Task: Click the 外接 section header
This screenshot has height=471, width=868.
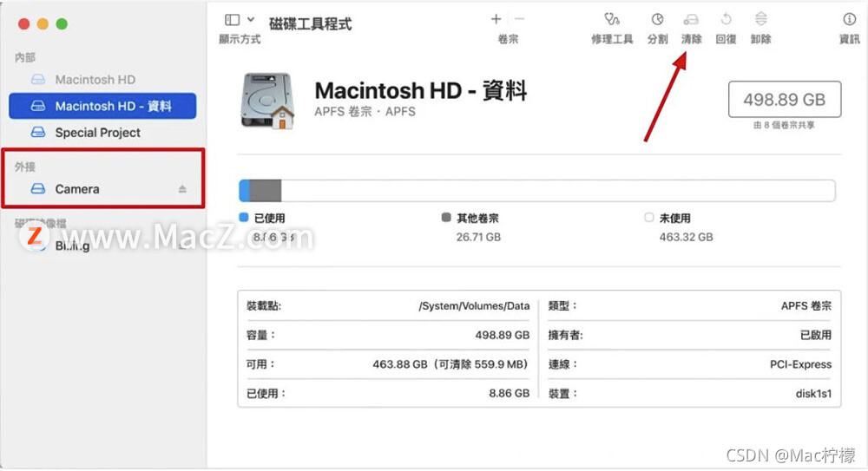Action: click(x=25, y=167)
